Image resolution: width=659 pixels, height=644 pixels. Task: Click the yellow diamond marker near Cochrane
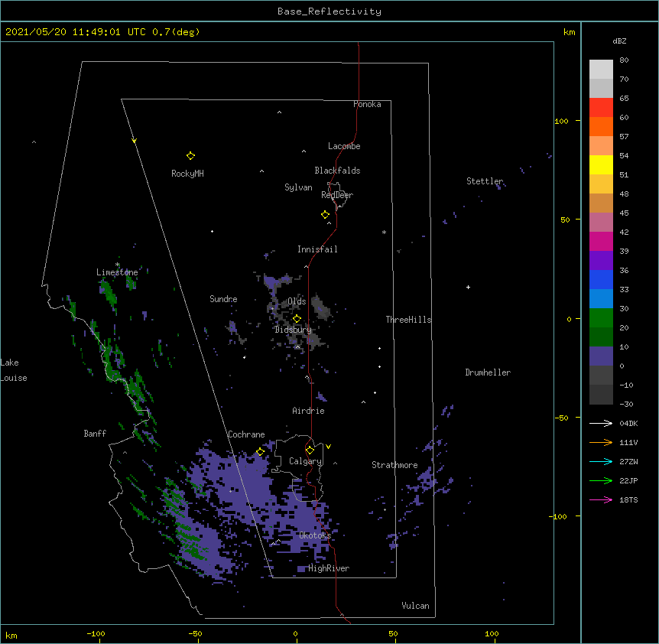tap(260, 451)
